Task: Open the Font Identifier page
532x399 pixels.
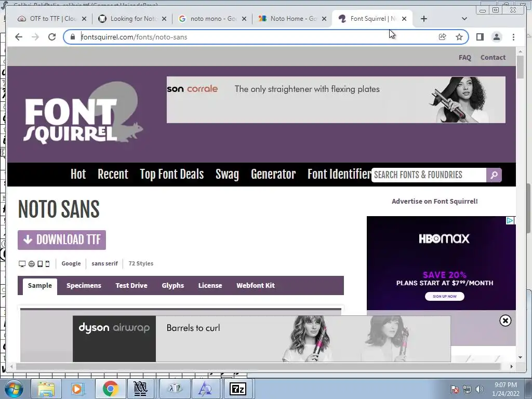Action: point(339,175)
